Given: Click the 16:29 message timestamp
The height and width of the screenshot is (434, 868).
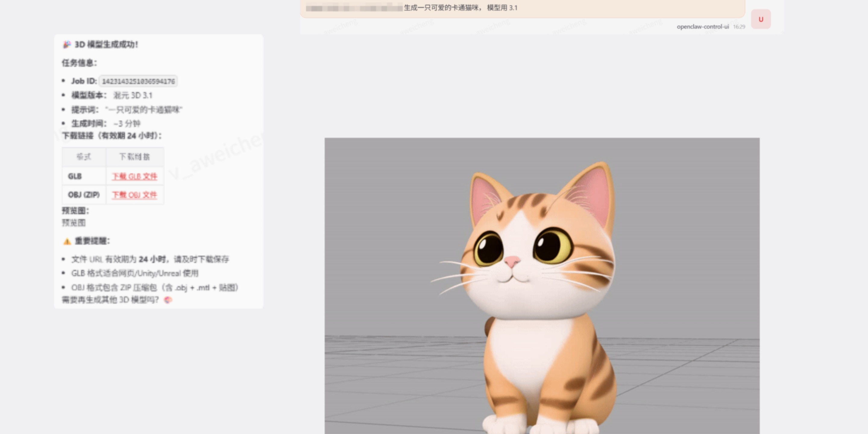Looking at the screenshot, I should 739,27.
